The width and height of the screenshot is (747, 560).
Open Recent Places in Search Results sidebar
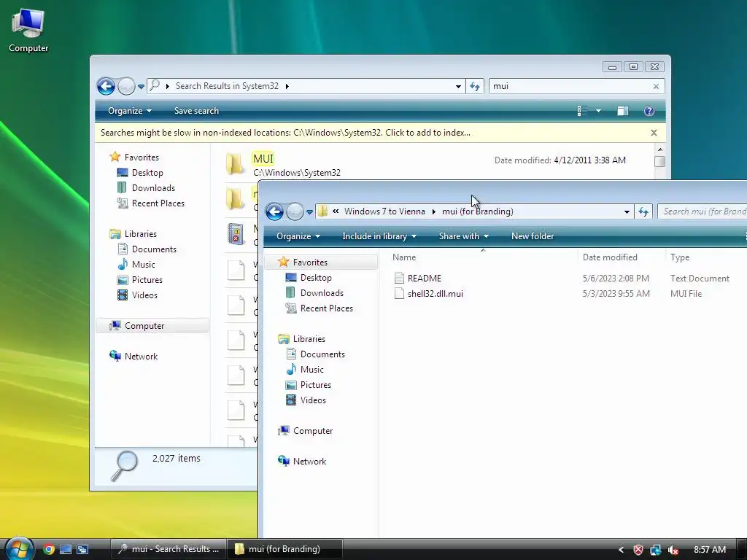tap(158, 203)
